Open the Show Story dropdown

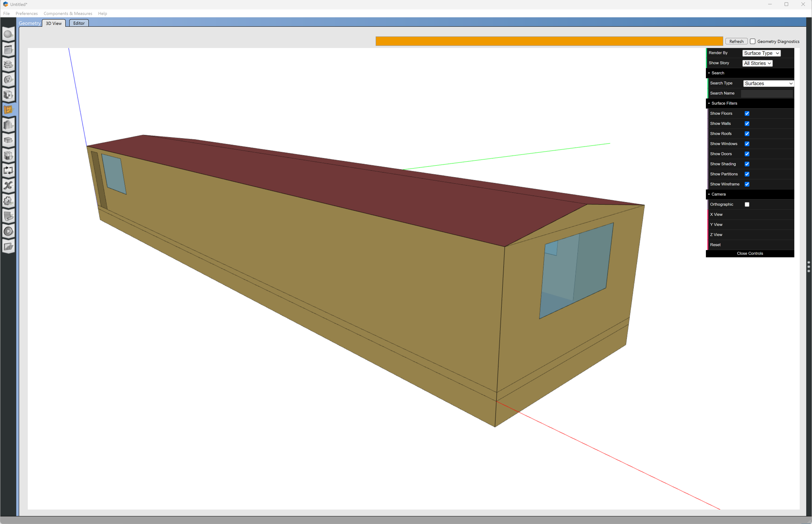tap(757, 63)
